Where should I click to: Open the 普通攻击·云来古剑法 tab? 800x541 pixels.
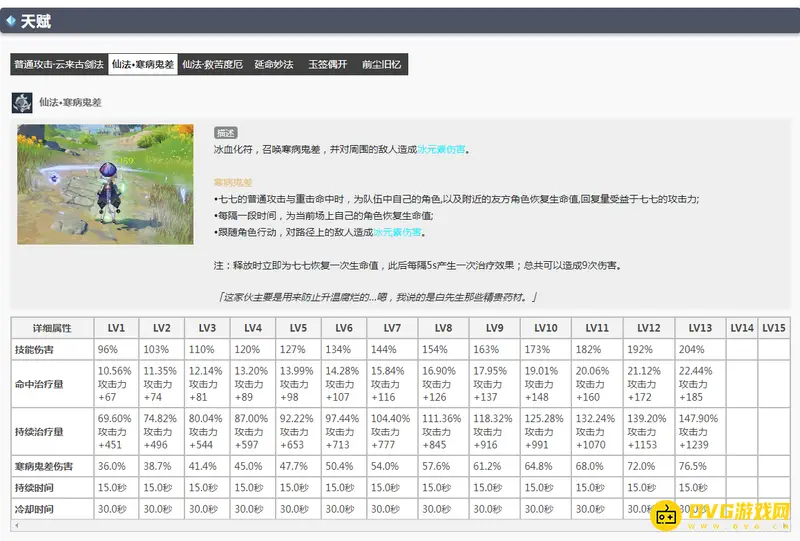(x=58, y=64)
